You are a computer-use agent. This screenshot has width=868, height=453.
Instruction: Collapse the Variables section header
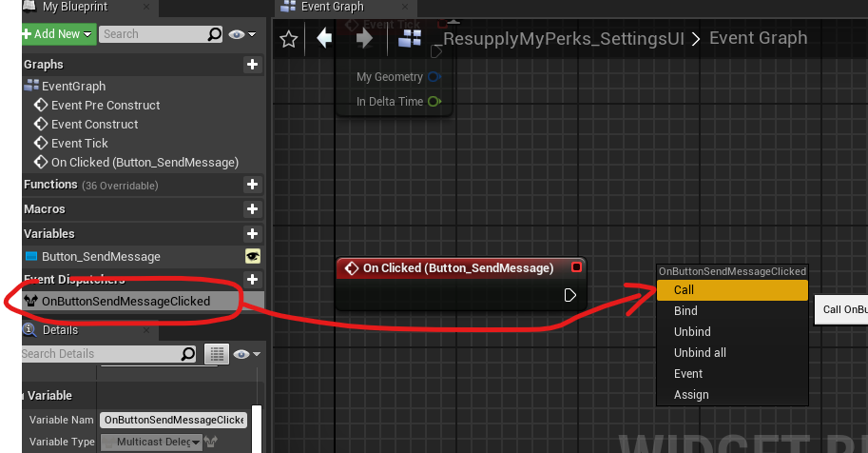pyautogui.click(x=48, y=233)
